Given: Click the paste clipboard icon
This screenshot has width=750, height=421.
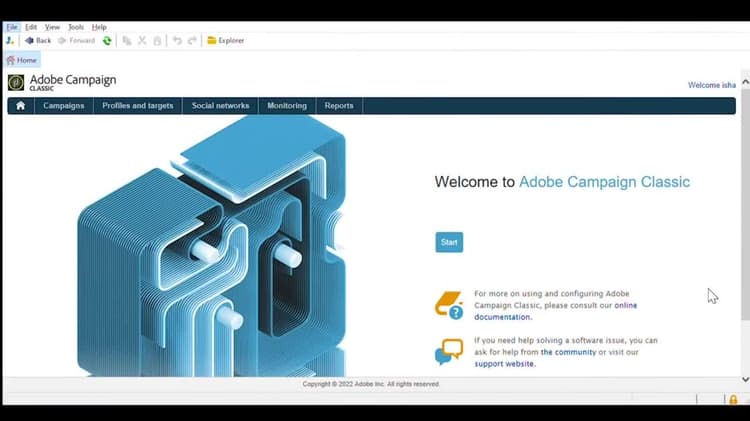Looking at the screenshot, I should pos(157,41).
